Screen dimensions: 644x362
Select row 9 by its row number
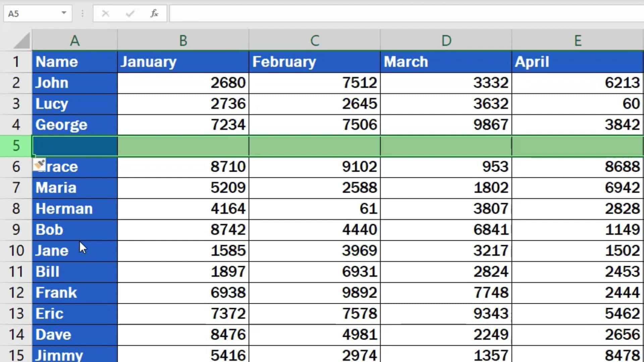click(x=16, y=230)
